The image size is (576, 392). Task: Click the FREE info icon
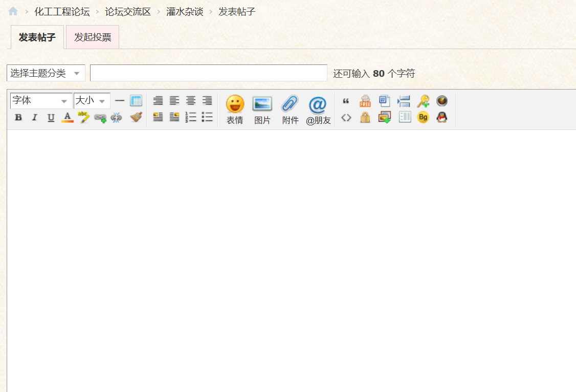coord(365,101)
